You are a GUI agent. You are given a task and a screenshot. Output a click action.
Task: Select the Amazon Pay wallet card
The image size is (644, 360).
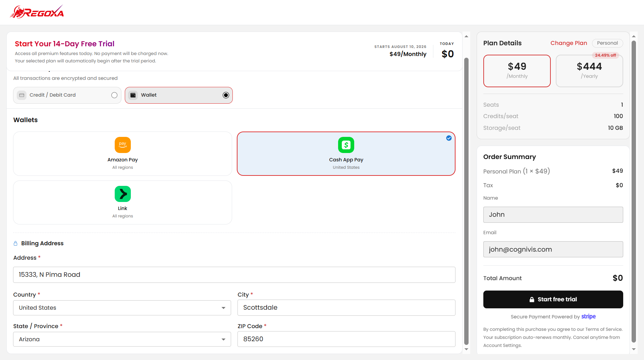[x=122, y=154]
